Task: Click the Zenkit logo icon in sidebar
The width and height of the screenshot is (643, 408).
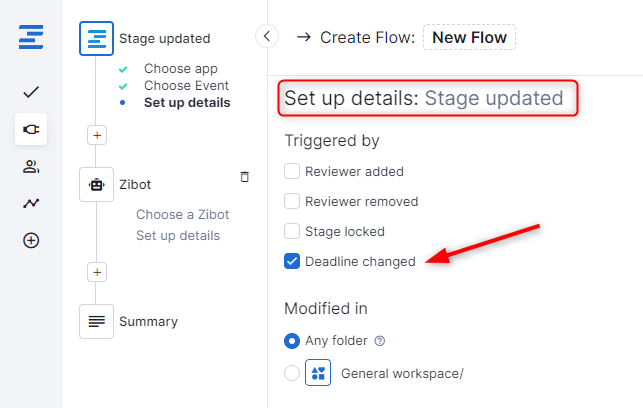Action: coord(31,39)
